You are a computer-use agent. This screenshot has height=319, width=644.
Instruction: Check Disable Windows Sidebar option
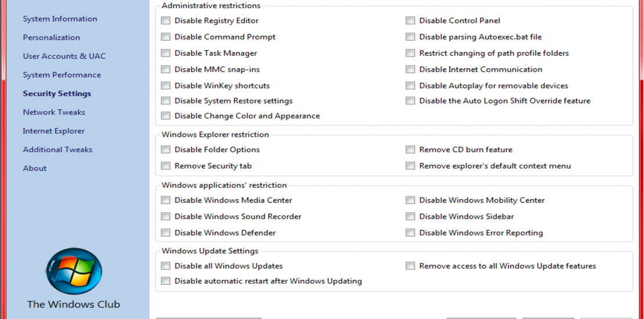[410, 216]
